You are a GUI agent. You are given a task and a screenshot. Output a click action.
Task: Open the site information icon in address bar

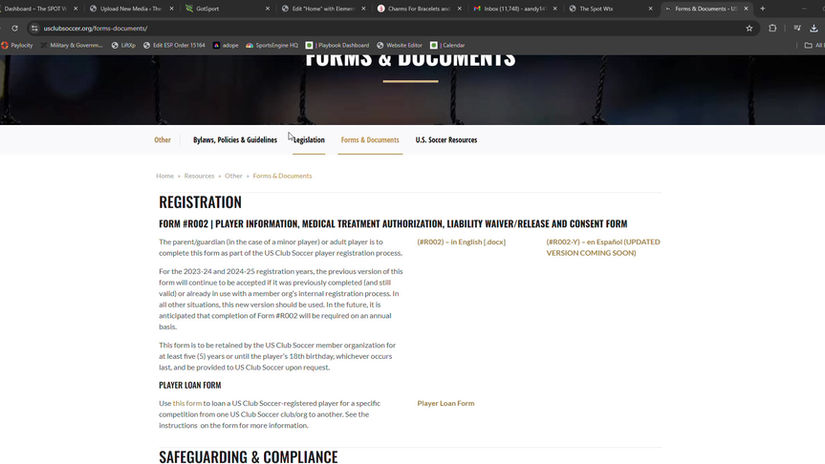[x=35, y=28]
